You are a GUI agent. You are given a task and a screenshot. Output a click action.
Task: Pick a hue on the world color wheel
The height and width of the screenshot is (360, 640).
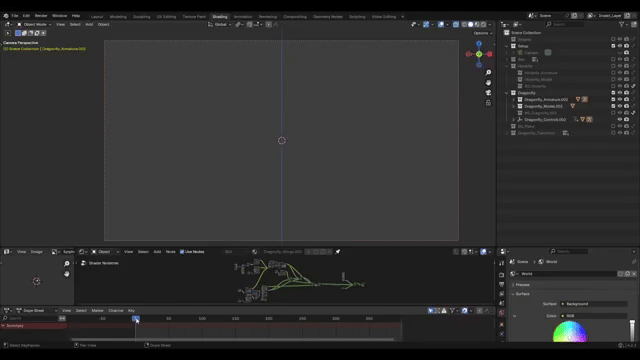click(x=570, y=332)
